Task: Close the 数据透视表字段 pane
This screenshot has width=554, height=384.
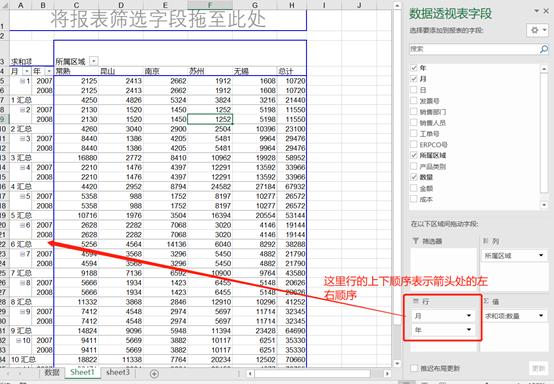Action: click(x=546, y=11)
